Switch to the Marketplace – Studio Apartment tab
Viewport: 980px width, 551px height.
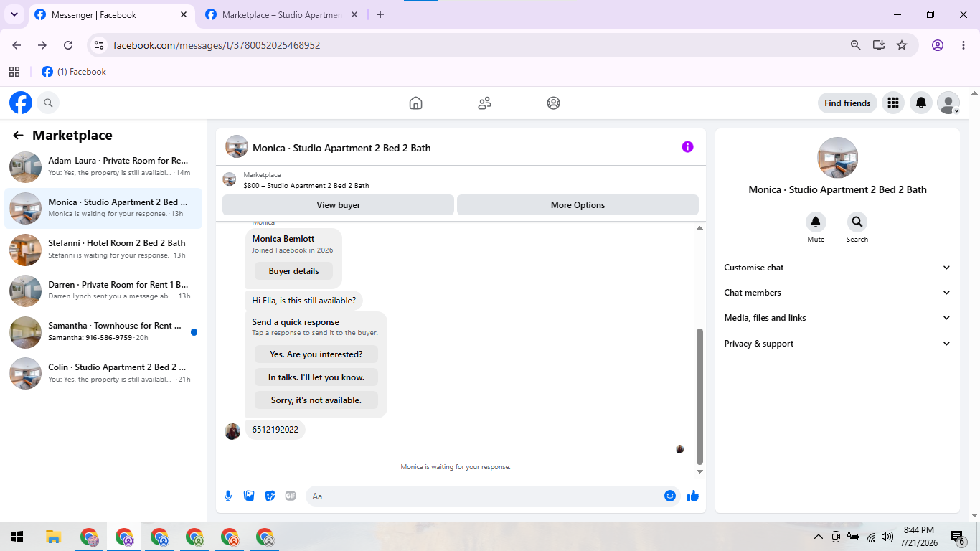[x=282, y=14]
